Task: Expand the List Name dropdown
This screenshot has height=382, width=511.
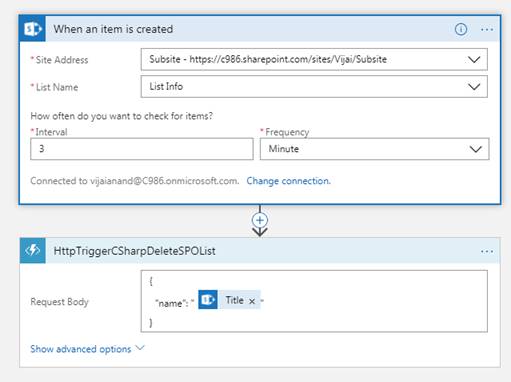Action: pos(474,87)
